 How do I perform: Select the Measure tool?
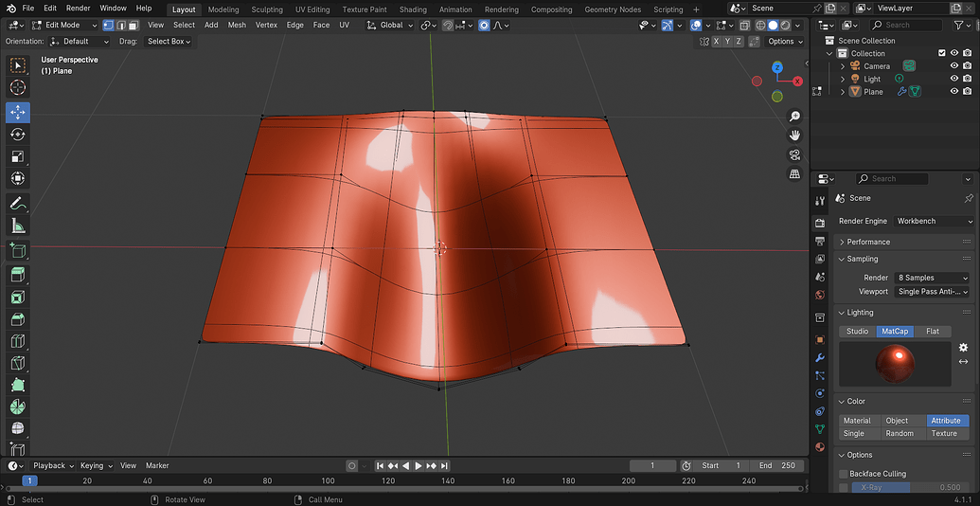18,226
